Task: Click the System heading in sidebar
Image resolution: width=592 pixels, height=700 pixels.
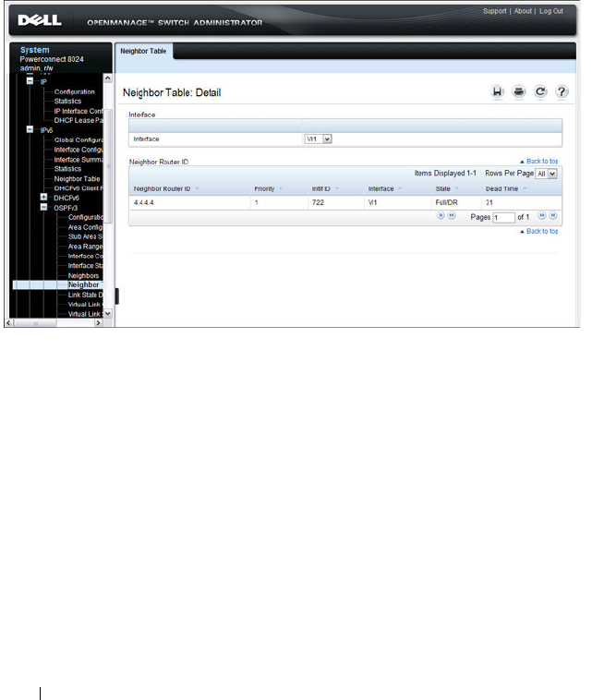Action: 35,50
